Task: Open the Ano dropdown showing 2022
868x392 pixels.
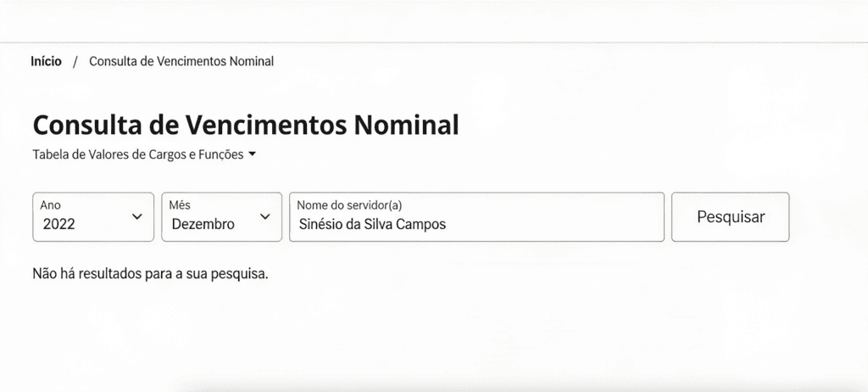Action: click(x=93, y=217)
